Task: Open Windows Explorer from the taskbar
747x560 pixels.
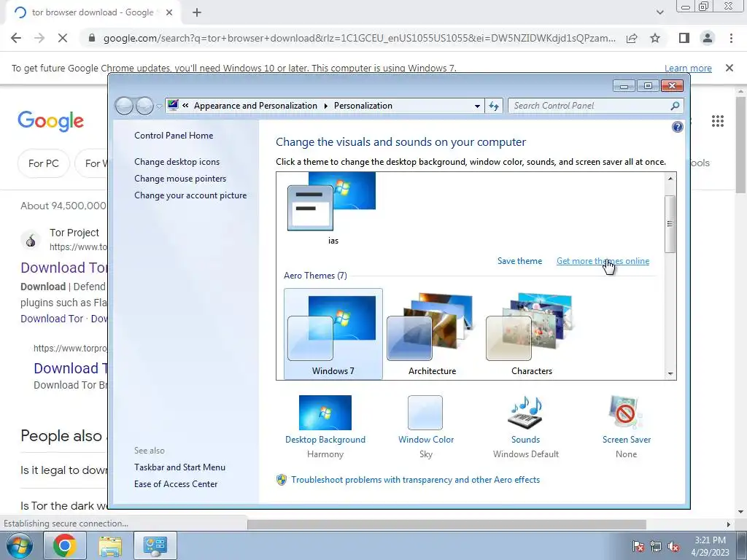Action: [x=110, y=545]
